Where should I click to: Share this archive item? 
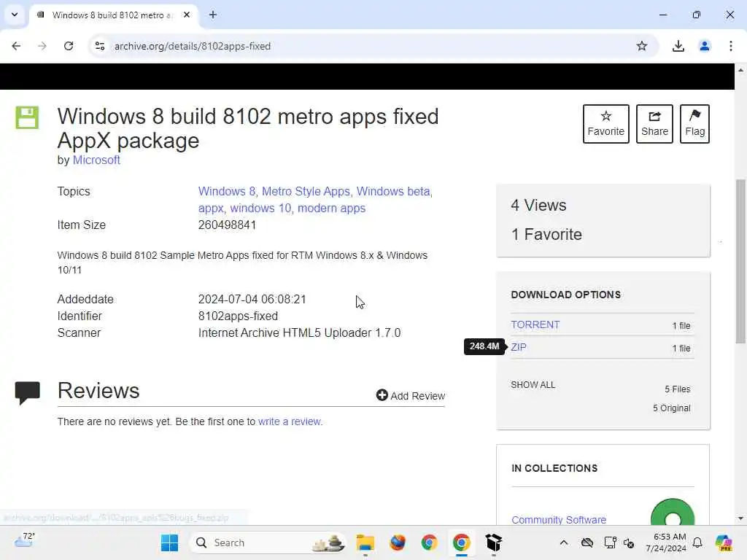tap(654, 124)
